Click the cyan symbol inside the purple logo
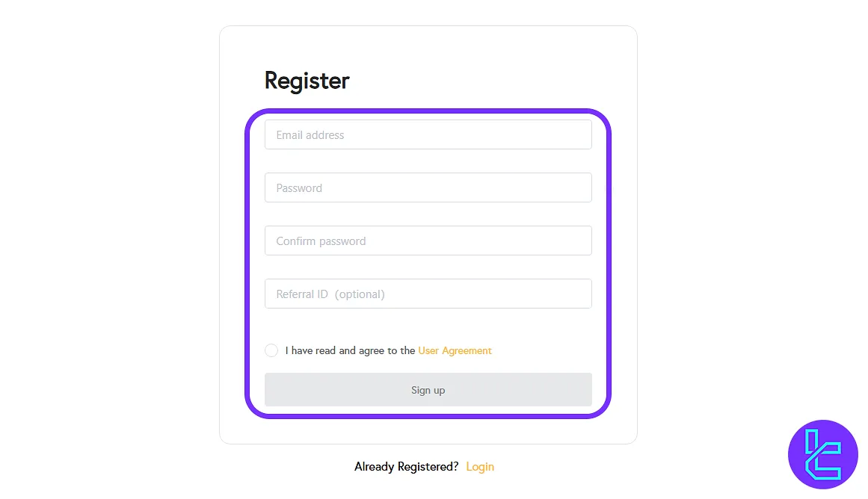Viewport: 868px width, 499px height. pos(822,456)
